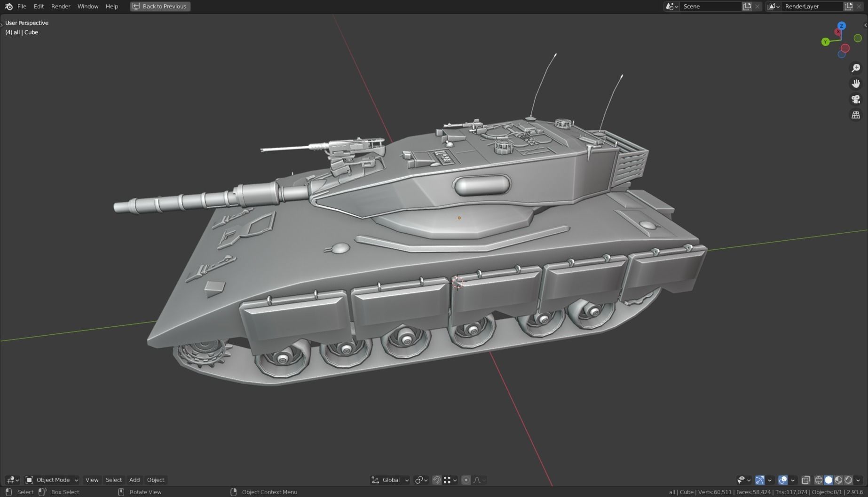Open the editor type dropdown
The width and height of the screenshot is (868, 497).
click(12, 480)
